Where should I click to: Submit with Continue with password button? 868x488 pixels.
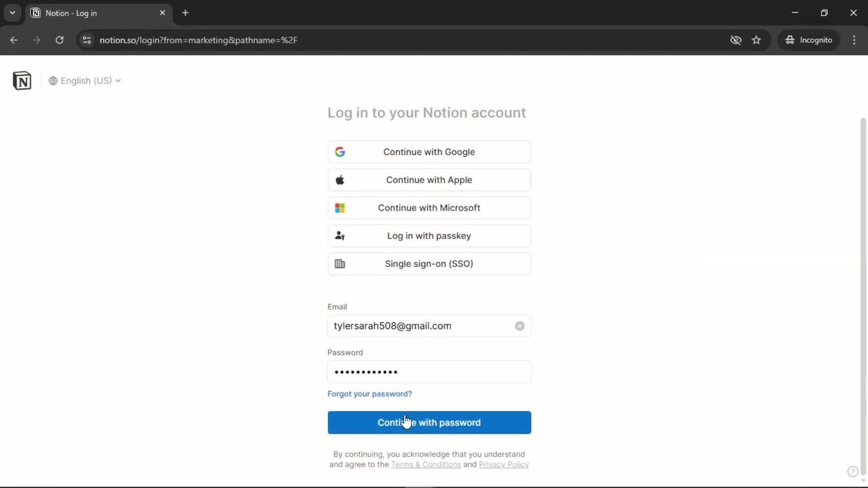pos(429,422)
